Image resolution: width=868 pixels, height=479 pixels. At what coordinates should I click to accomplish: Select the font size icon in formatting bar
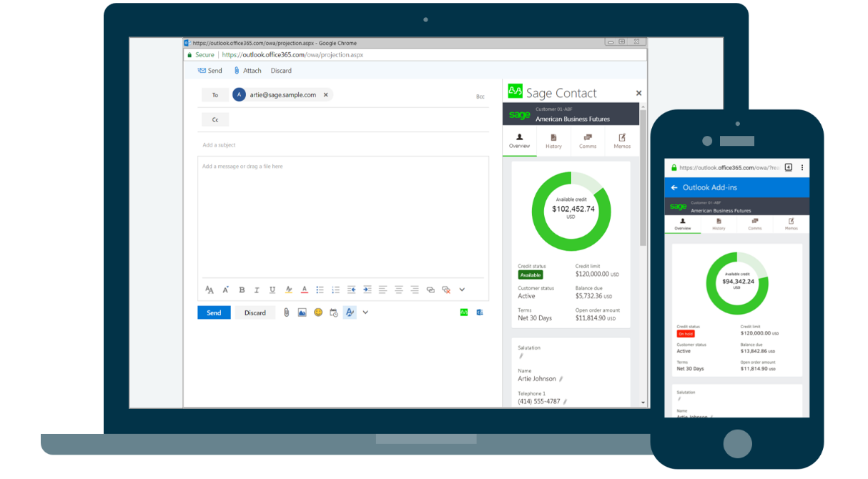pos(209,290)
